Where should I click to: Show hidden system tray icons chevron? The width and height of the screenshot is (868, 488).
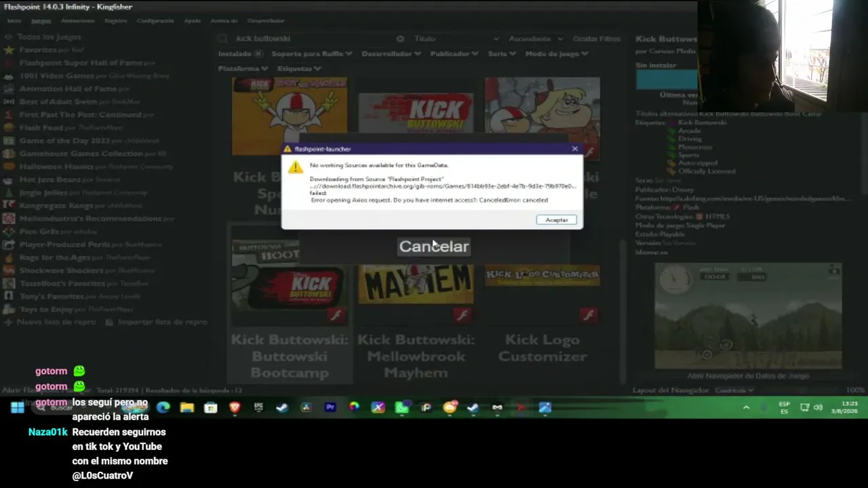coord(747,407)
